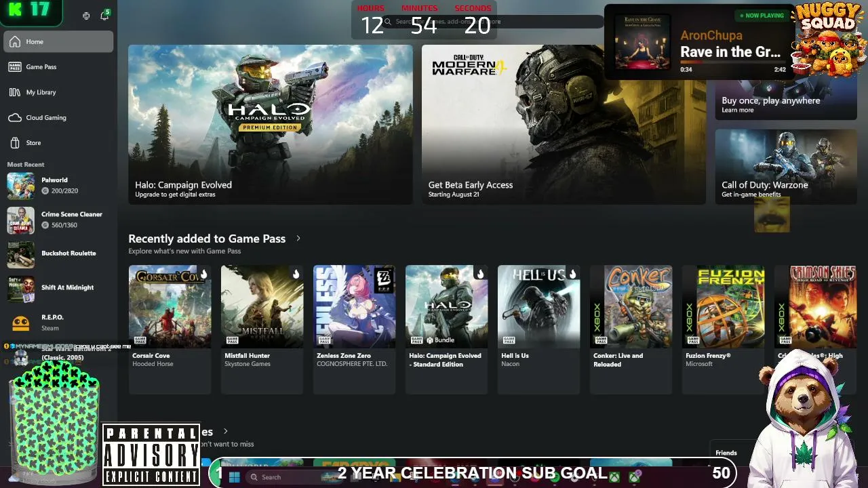Click the Store shopping bag icon
Screen dimensions: 868x488
point(15,143)
